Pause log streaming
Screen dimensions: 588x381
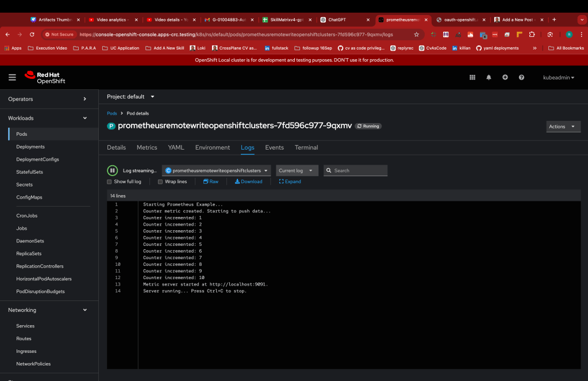pos(112,170)
